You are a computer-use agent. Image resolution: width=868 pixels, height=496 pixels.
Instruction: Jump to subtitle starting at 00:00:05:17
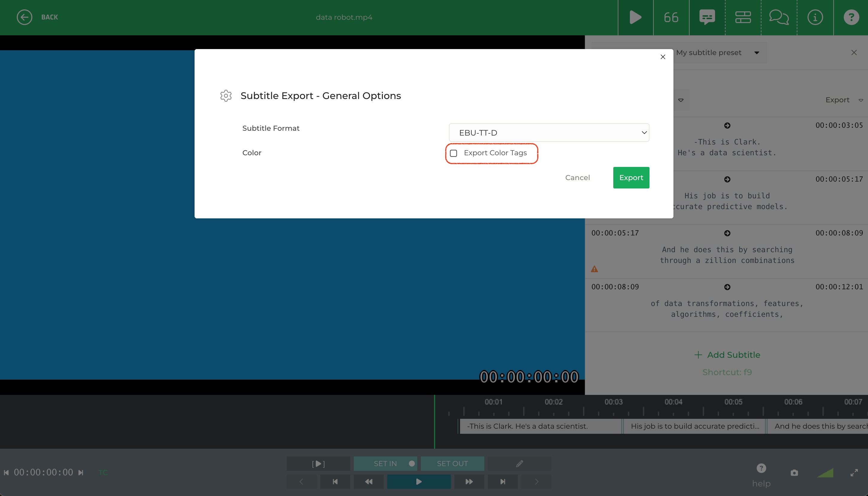coord(727,233)
